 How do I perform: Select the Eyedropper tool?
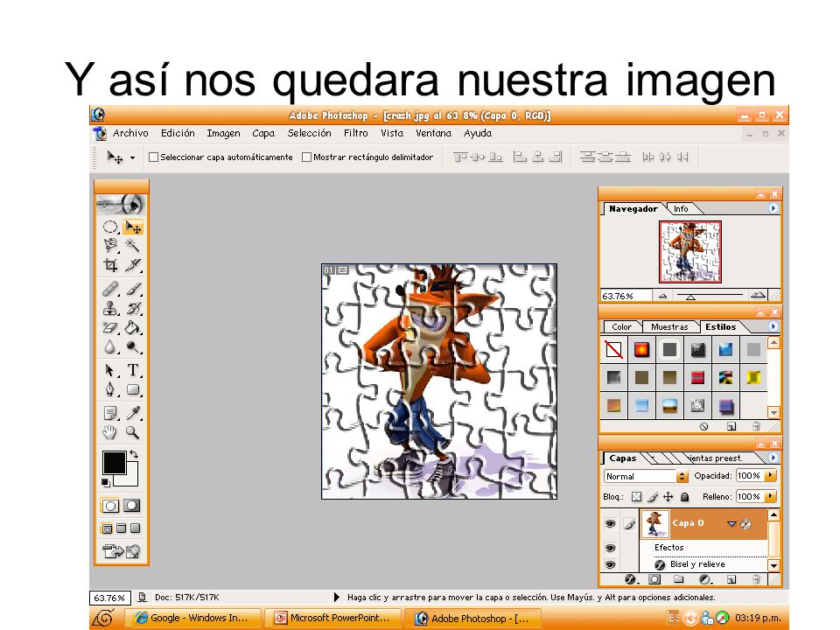132,413
